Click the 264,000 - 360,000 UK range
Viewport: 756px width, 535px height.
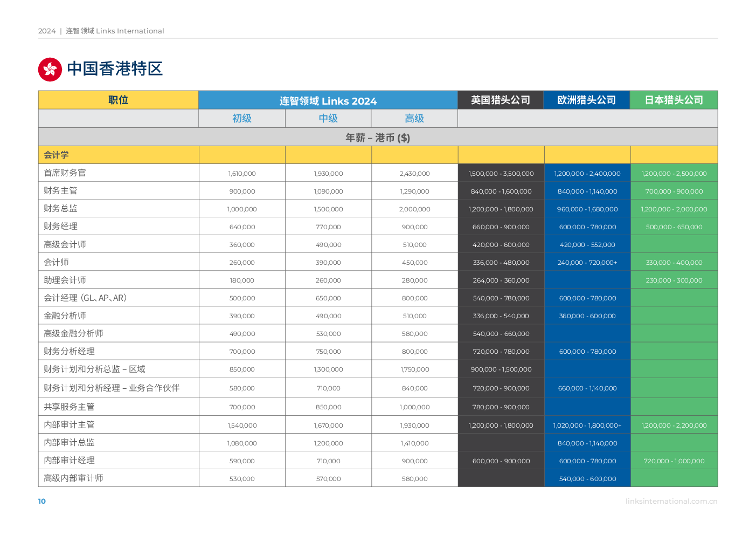(501, 280)
